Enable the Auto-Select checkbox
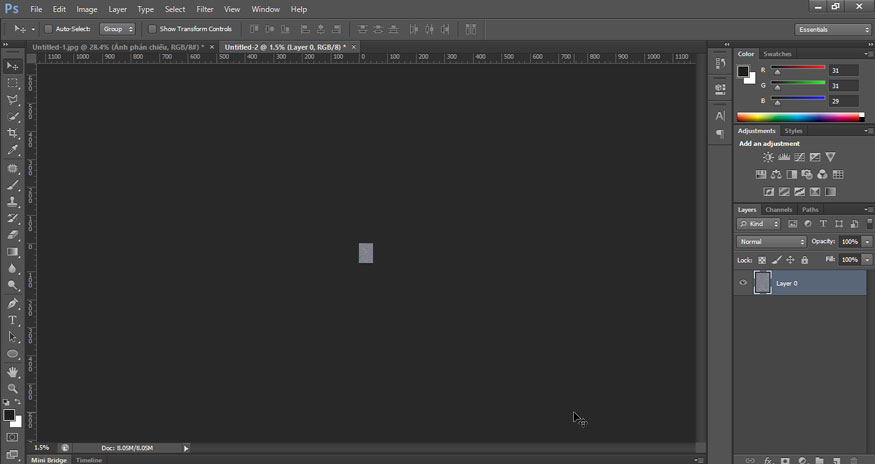875x464 pixels. [48, 29]
